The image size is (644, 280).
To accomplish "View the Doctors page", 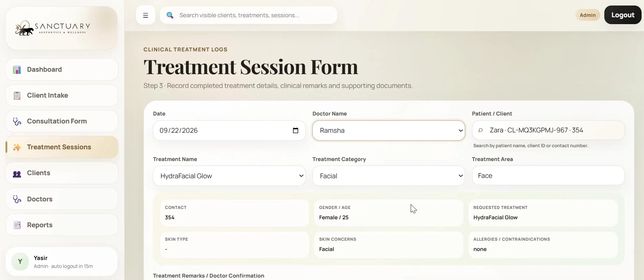I will pyautogui.click(x=62, y=199).
